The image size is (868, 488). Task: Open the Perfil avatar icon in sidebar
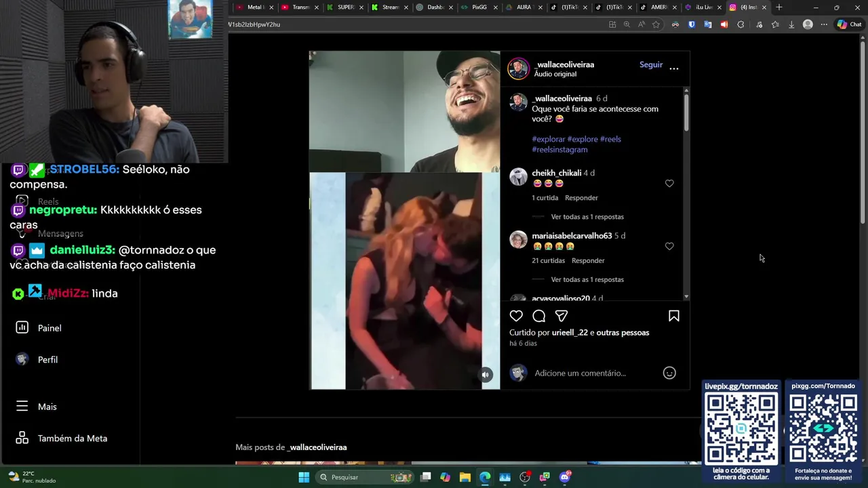pyautogui.click(x=22, y=359)
